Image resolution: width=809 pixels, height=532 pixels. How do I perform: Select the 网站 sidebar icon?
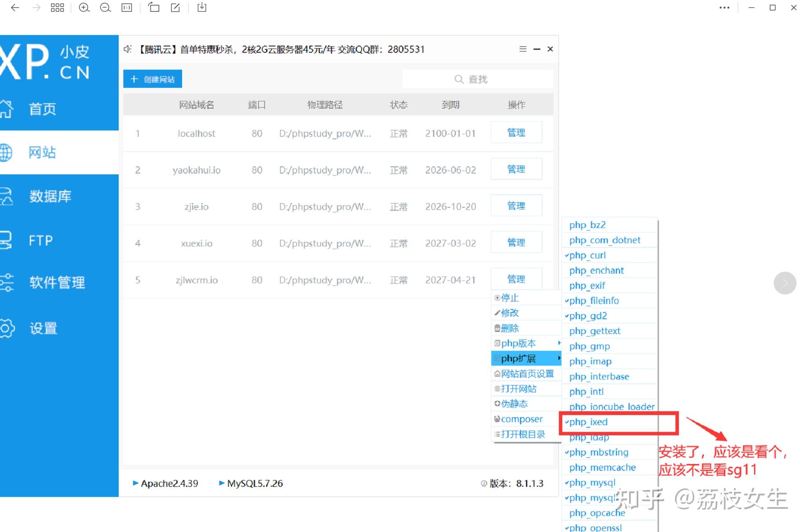click(42, 152)
